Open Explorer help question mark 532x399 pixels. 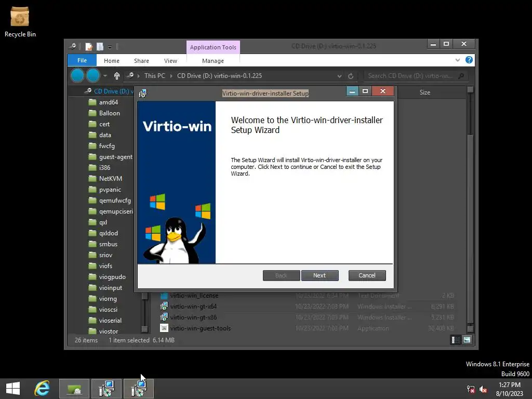469,60
